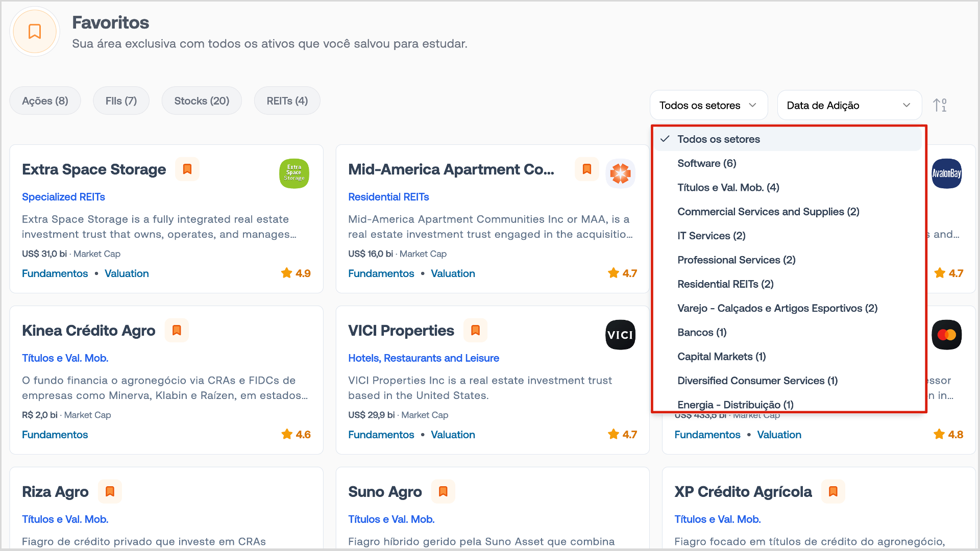Filter by Stocks (20) tab
This screenshot has width=980, height=551.
202,101
